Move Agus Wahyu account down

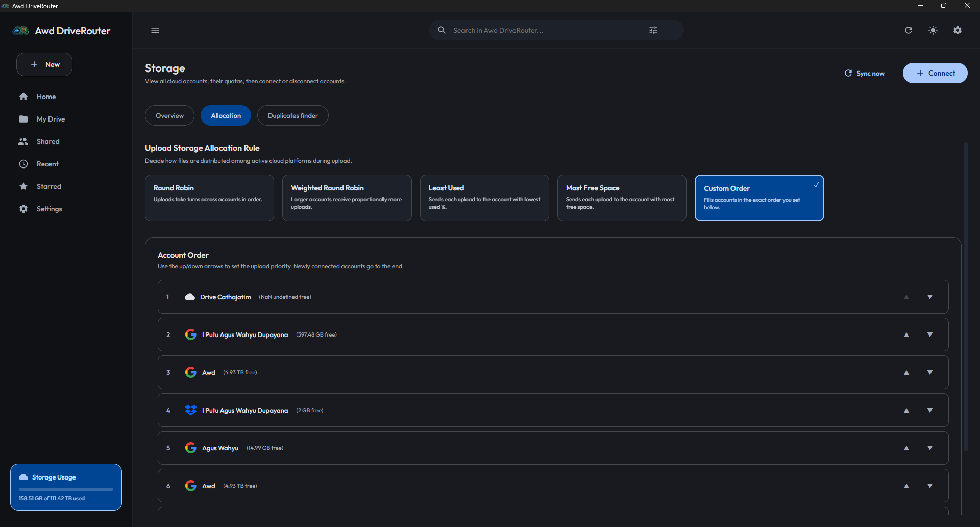tap(930, 448)
